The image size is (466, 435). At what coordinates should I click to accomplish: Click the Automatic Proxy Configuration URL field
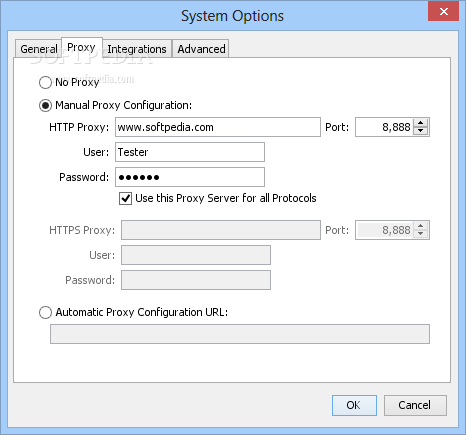[240, 334]
